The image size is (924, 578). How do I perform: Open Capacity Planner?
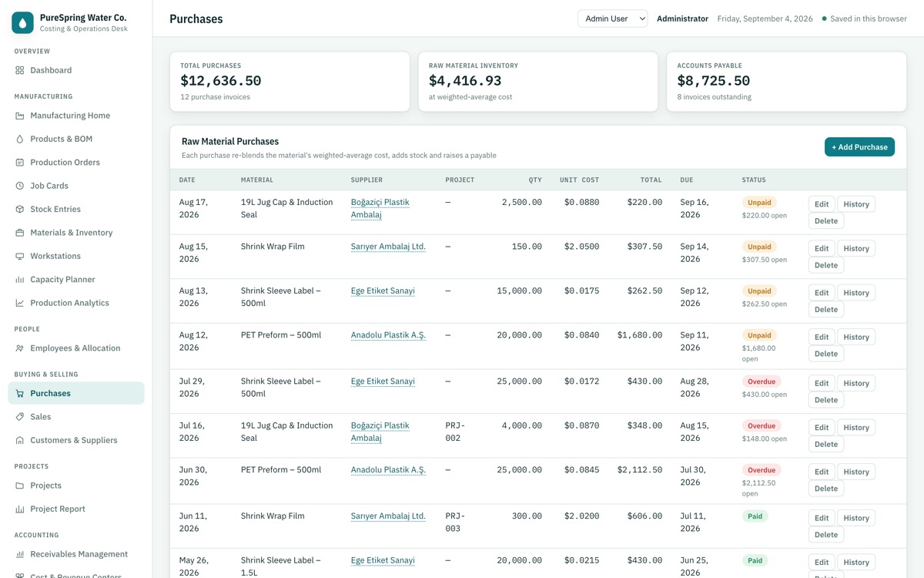click(x=76, y=280)
